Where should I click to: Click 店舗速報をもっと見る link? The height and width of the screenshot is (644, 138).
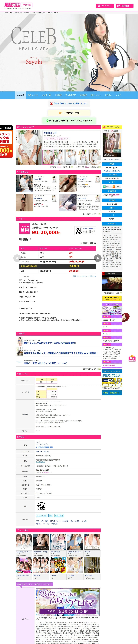(92, 369)
